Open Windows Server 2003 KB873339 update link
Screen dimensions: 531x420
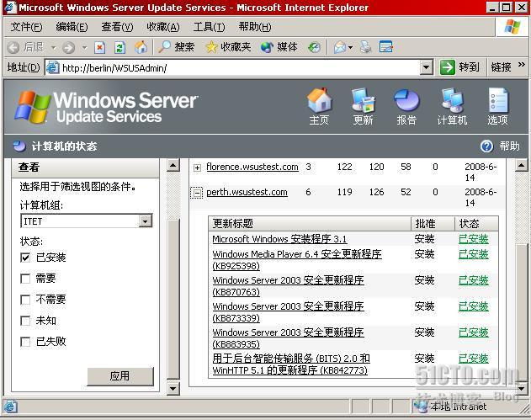point(288,312)
